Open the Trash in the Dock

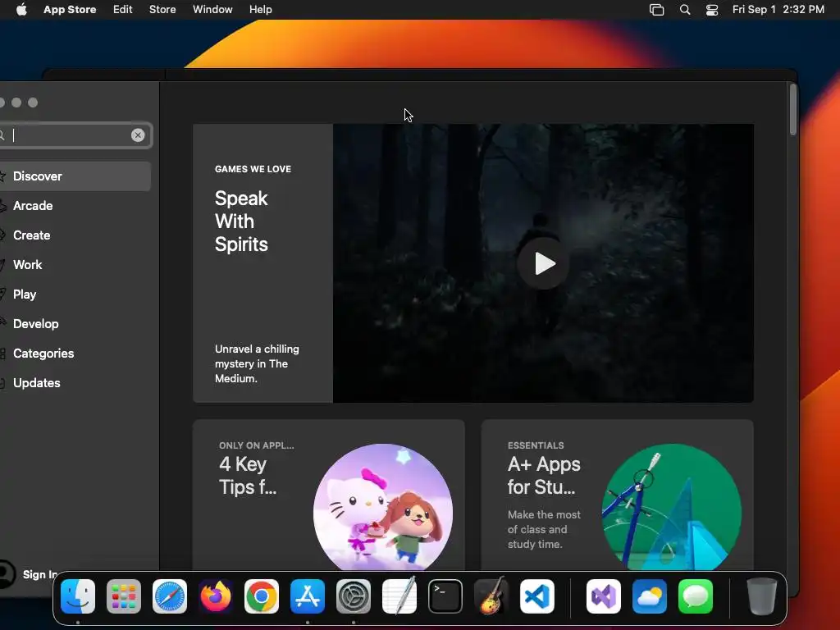tap(762, 596)
